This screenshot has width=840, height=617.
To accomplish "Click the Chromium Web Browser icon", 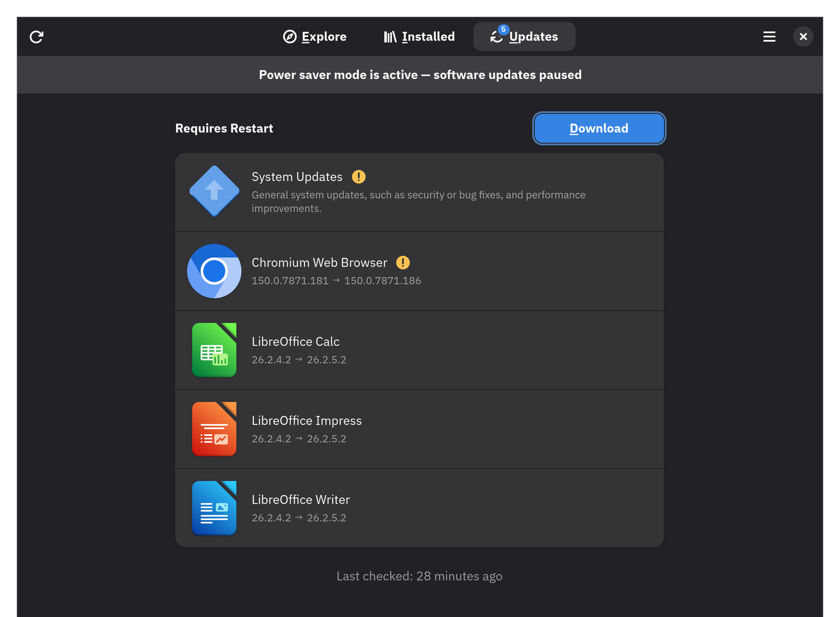I will (x=214, y=271).
